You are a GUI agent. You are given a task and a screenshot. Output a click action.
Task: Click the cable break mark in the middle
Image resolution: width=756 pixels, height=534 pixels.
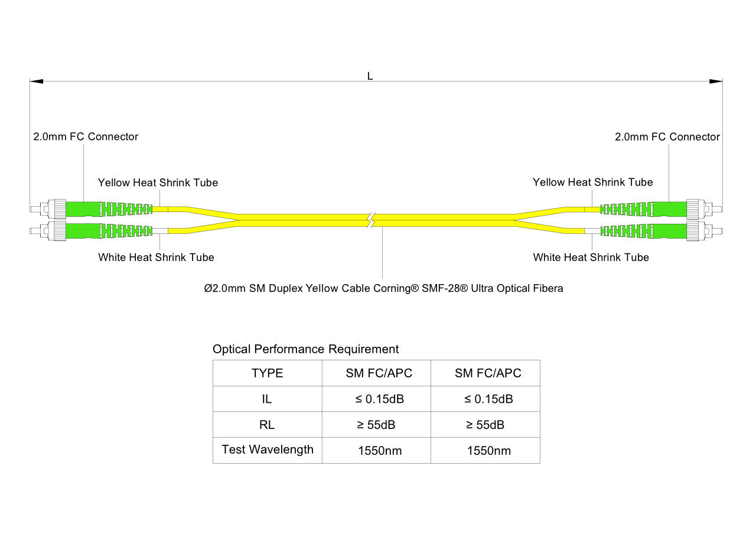pos(371,220)
